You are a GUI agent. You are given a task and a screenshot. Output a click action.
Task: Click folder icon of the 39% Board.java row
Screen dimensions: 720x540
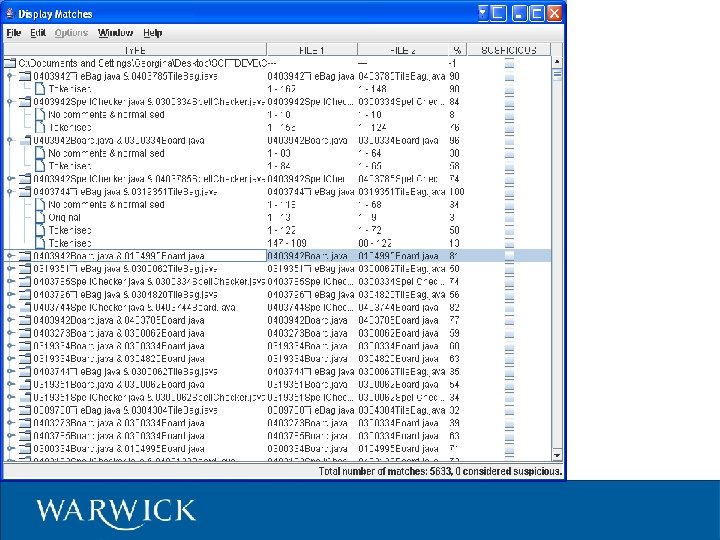pyautogui.click(x=25, y=423)
